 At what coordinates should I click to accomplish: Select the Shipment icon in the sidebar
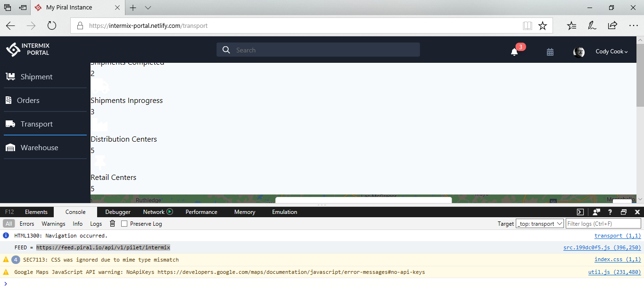click(10, 76)
